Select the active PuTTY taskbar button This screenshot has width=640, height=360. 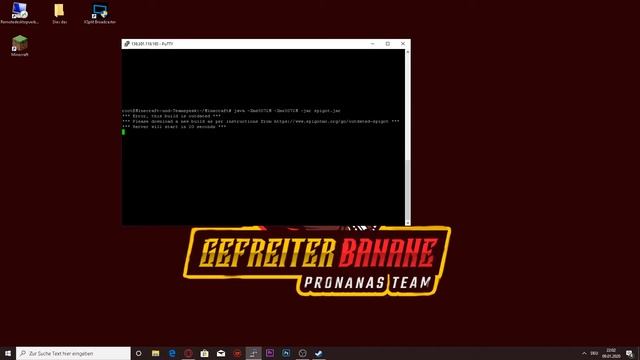(253, 353)
